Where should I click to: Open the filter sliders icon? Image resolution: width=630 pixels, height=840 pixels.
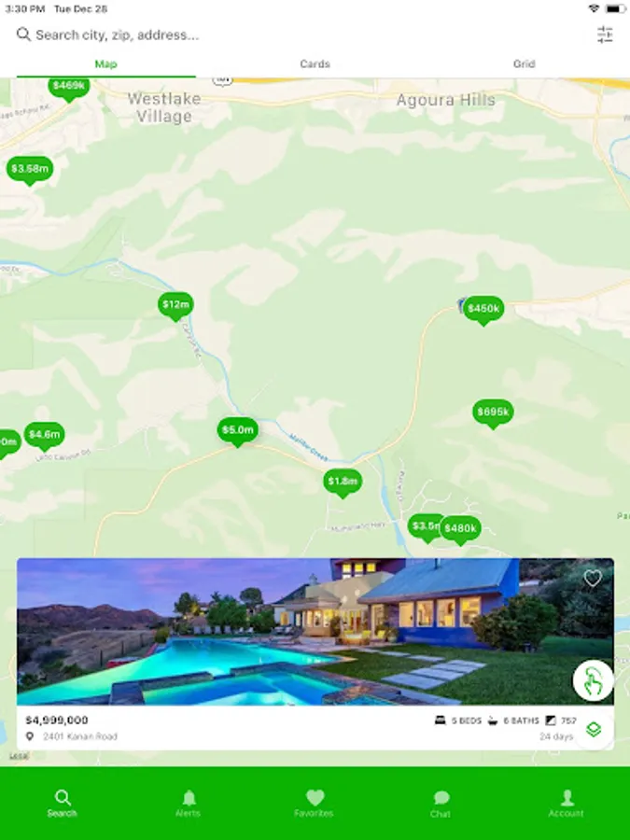(x=605, y=35)
